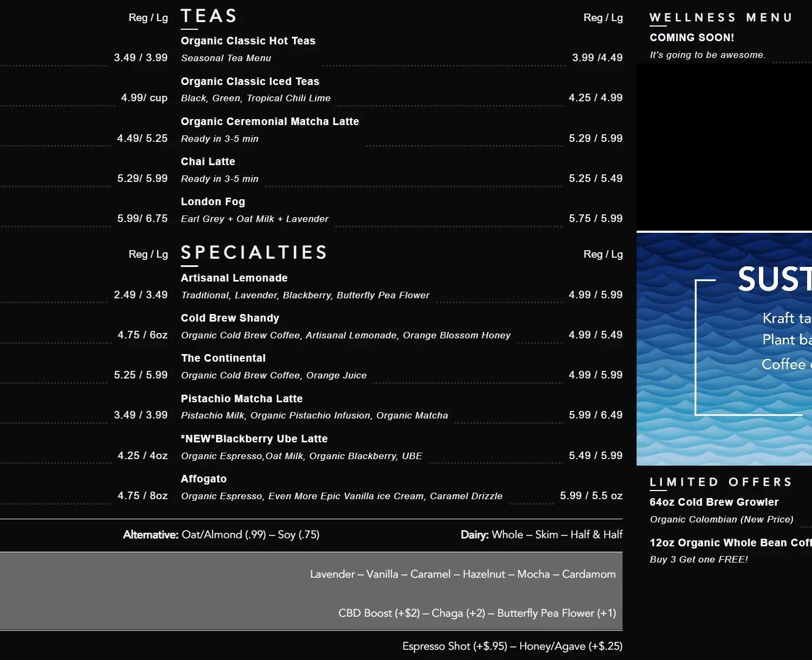Click Blackberry Ube Latte price 5.49 / 5.99
This screenshot has height=660, width=812.
coord(595,455)
